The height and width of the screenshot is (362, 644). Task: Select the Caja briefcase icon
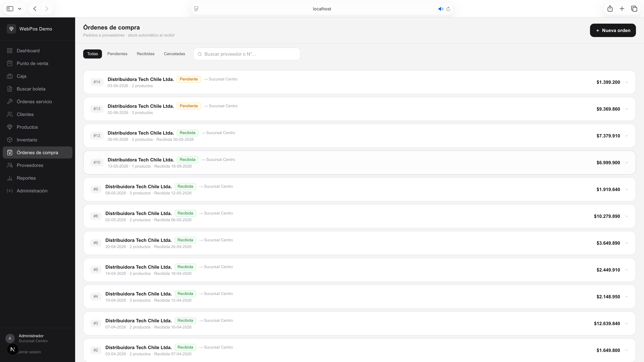pyautogui.click(x=10, y=76)
